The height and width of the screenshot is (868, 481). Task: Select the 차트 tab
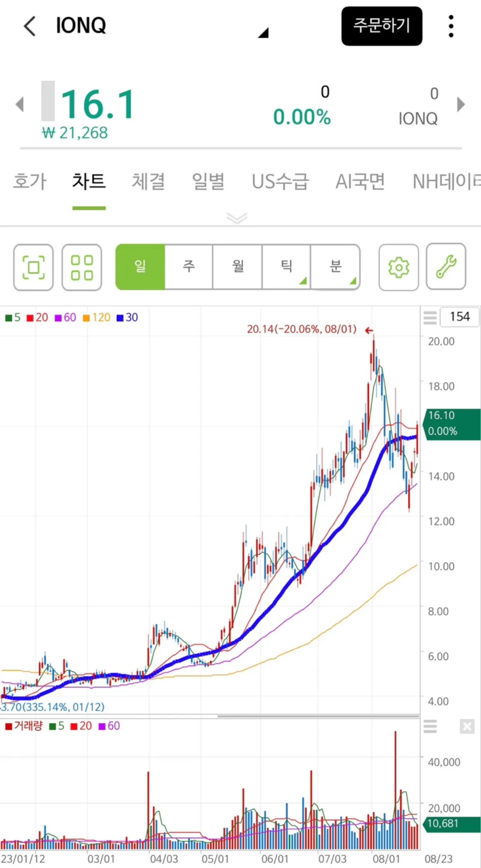pos(89,181)
